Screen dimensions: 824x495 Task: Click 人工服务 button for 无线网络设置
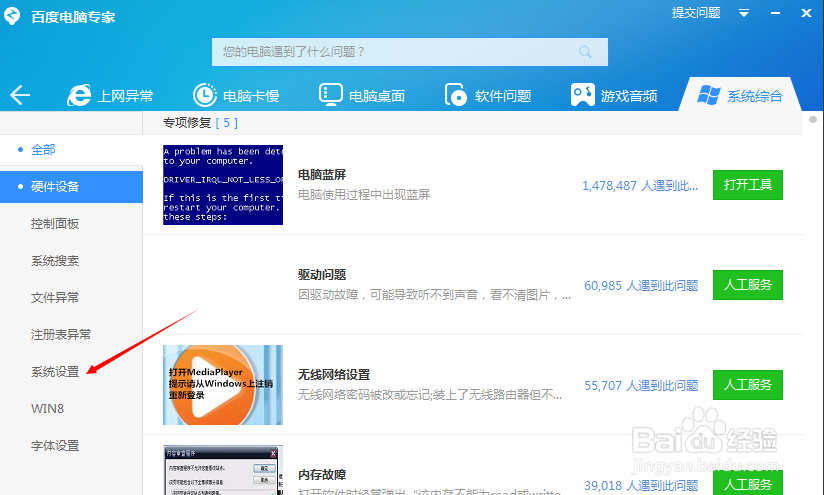(x=748, y=385)
